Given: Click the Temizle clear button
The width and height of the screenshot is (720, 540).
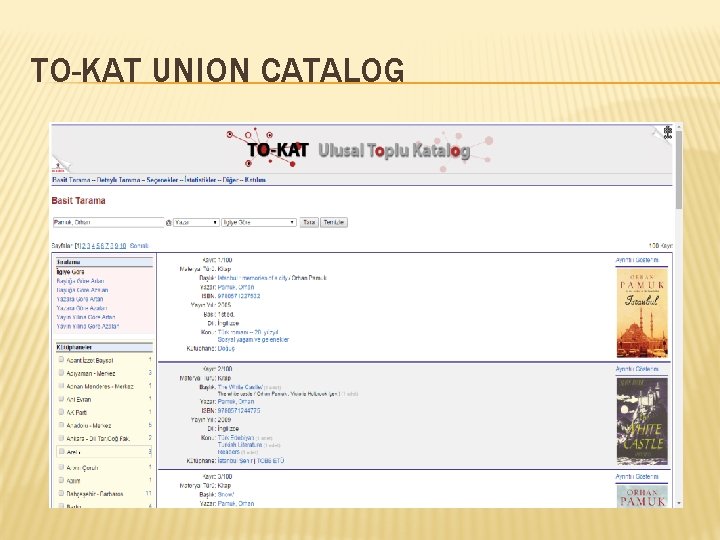Looking at the screenshot, I should pyautogui.click(x=334, y=222).
